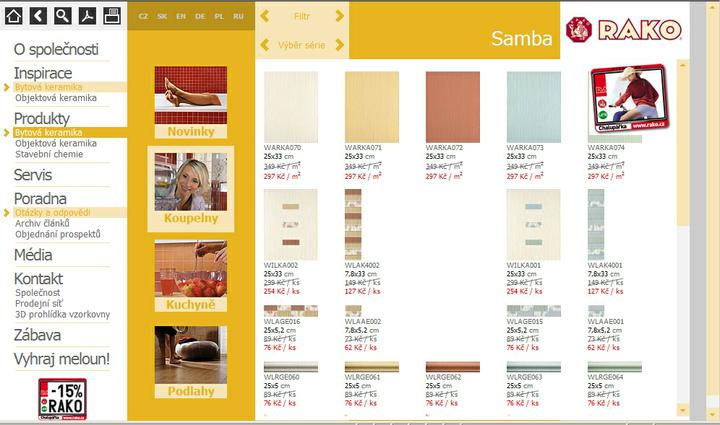Open the Kuchyně category
This screenshot has height=425, width=720.
pos(191,276)
